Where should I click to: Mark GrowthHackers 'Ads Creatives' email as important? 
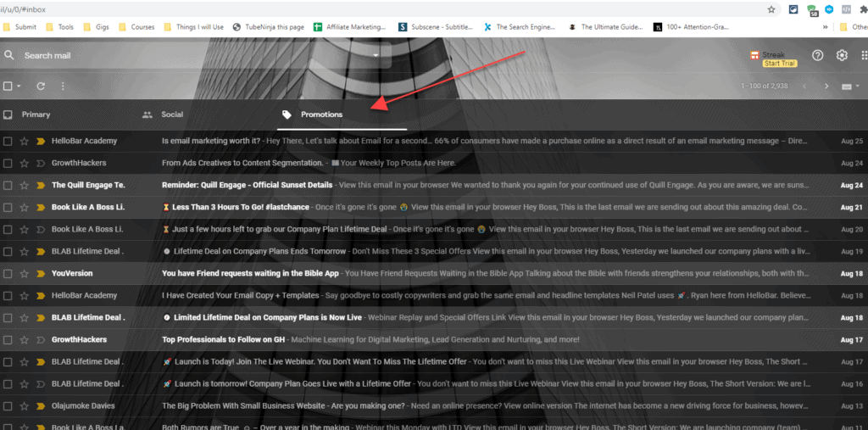click(40, 163)
